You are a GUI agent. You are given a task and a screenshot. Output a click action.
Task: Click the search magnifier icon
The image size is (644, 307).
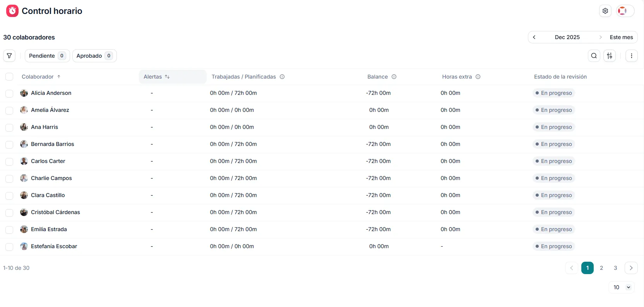[x=594, y=56]
